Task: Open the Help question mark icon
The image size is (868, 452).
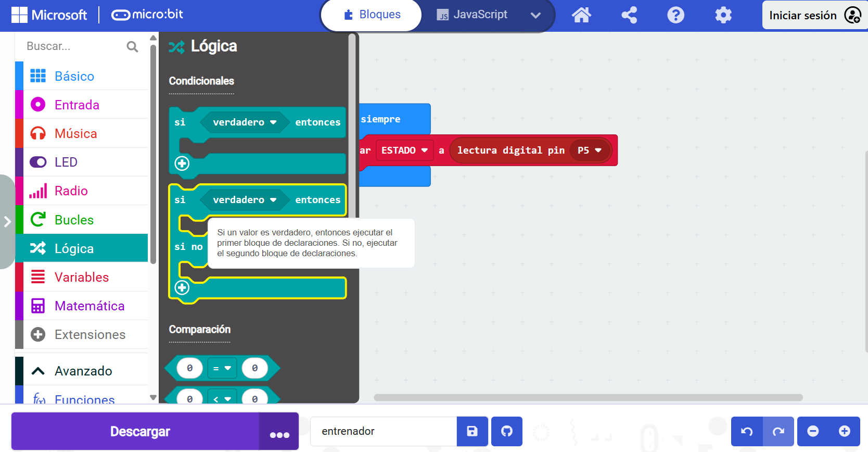Action: [675, 15]
